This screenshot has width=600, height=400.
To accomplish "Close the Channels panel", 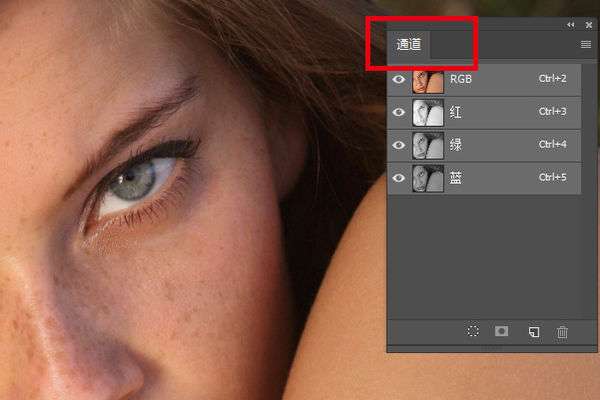I will [x=589, y=25].
